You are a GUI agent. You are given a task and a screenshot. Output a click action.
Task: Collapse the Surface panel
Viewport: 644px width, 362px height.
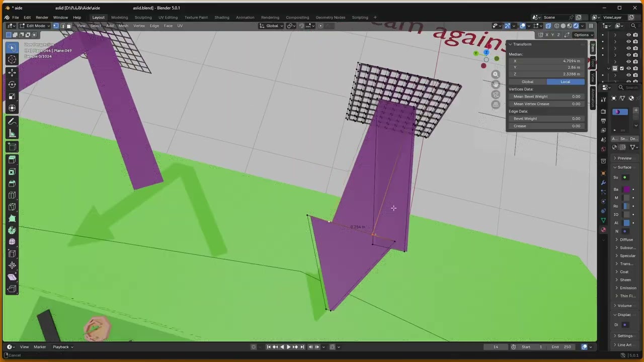[x=624, y=167]
